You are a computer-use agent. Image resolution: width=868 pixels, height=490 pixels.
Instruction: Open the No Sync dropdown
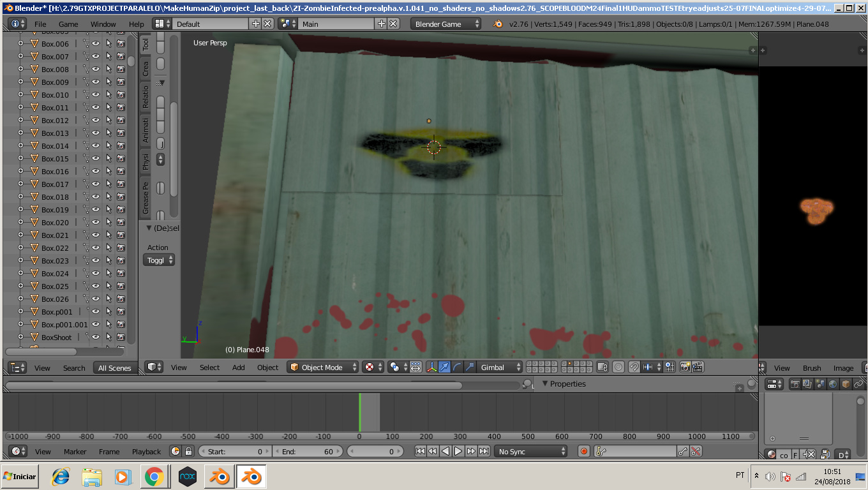[x=531, y=451]
